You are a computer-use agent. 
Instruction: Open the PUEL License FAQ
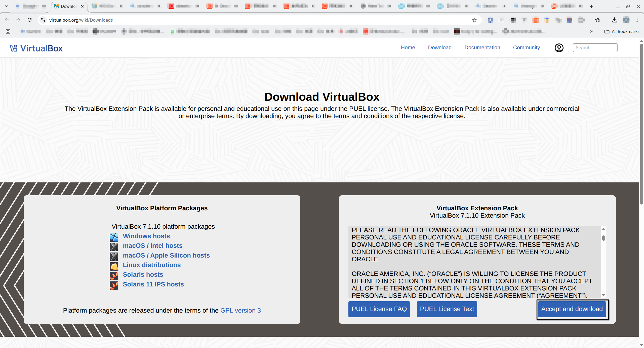tap(379, 309)
